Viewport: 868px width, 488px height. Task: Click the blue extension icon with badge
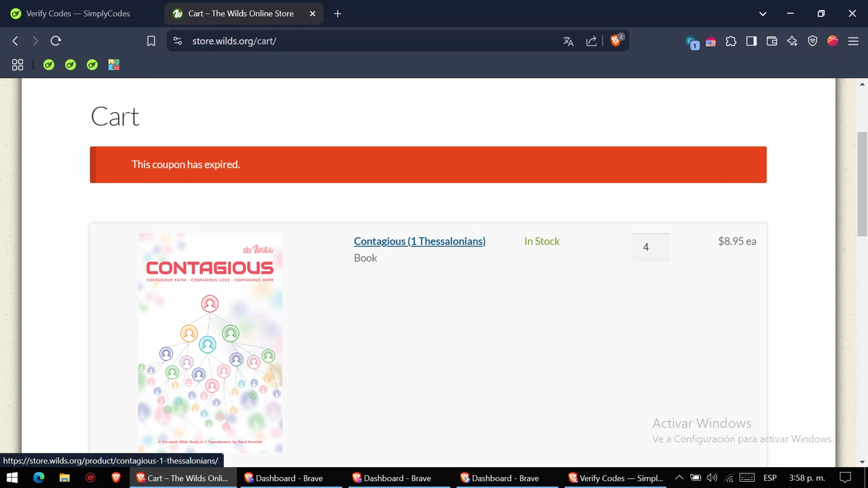[x=692, y=42]
